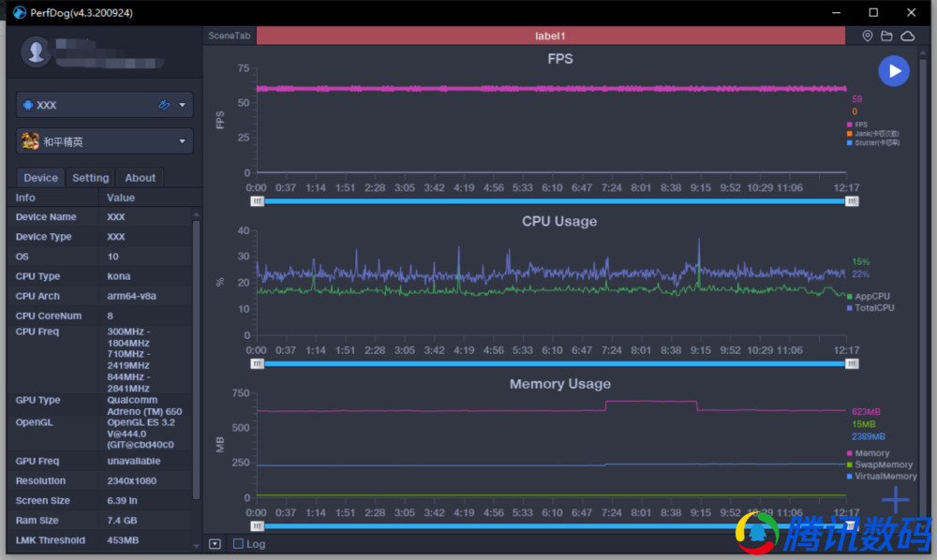The image size is (937, 560).
Task: Click the 和平精英 game icon
Action: pos(30,141)
